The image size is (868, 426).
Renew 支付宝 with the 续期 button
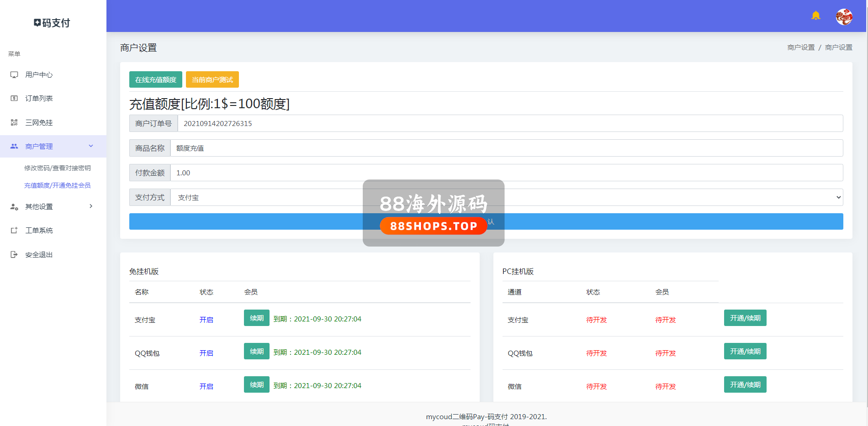pyautogui.click(x=256, y=318)
